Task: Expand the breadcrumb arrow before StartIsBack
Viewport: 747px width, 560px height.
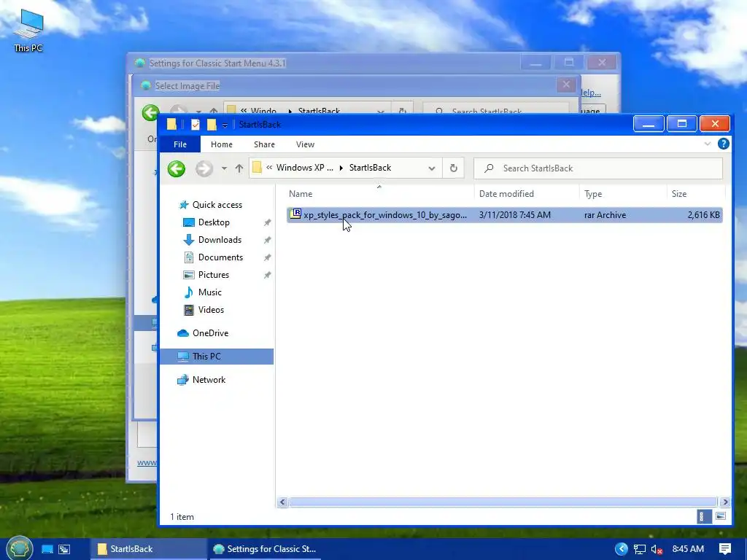Action: 341,168
